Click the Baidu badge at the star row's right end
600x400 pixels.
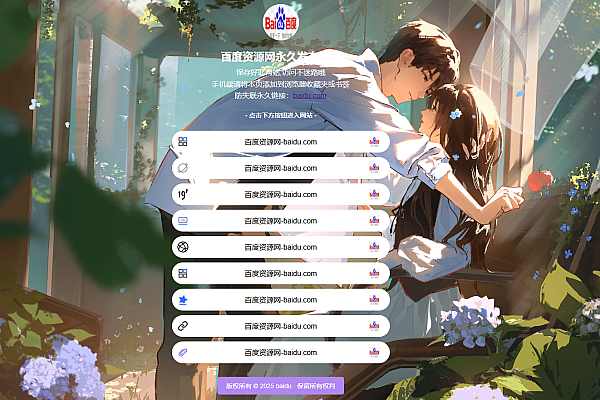tap(375, 299)
